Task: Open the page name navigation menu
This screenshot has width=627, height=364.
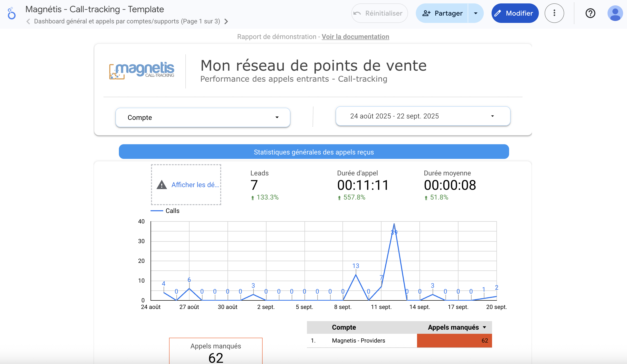Action: click(127, 21)
